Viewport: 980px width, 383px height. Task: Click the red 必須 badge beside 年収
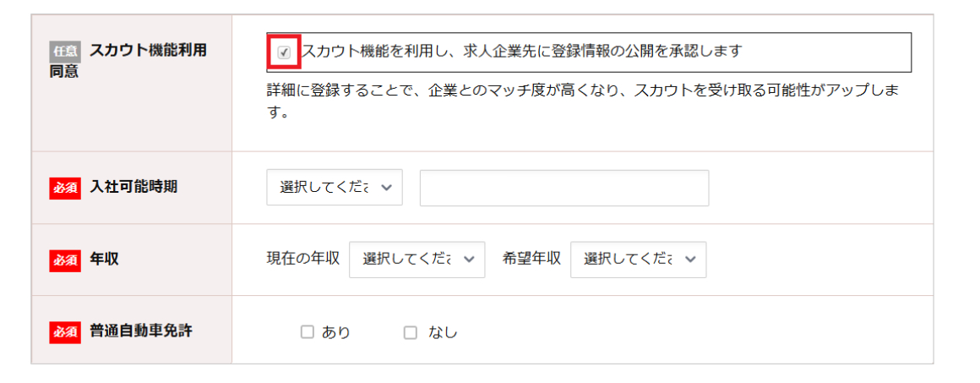[x=65, y=260]
